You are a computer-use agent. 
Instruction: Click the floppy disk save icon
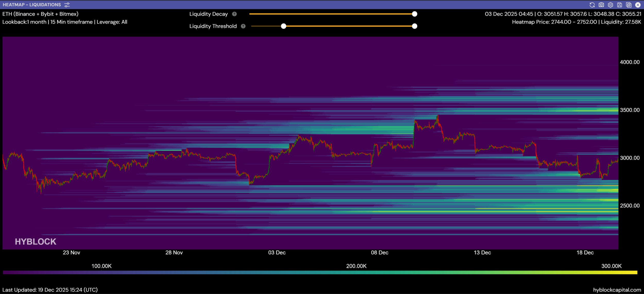pyautogui.click(x=620, y=5)
